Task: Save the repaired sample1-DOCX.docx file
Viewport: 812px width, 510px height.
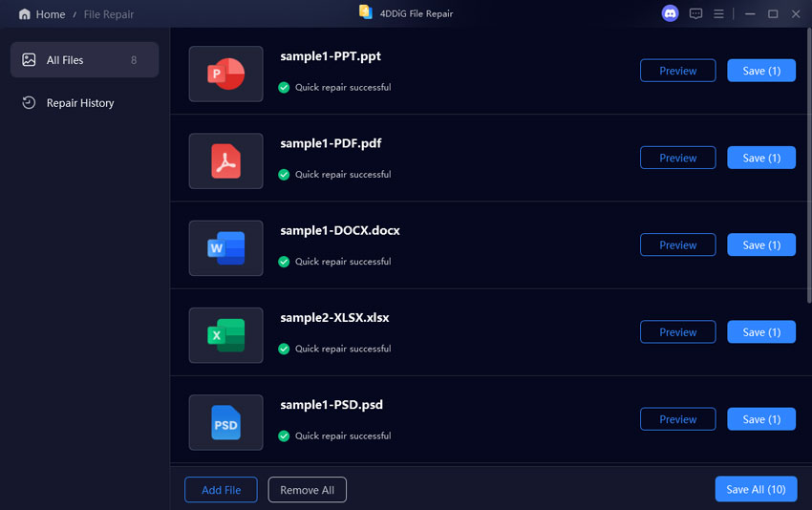Action: [761, 244]
